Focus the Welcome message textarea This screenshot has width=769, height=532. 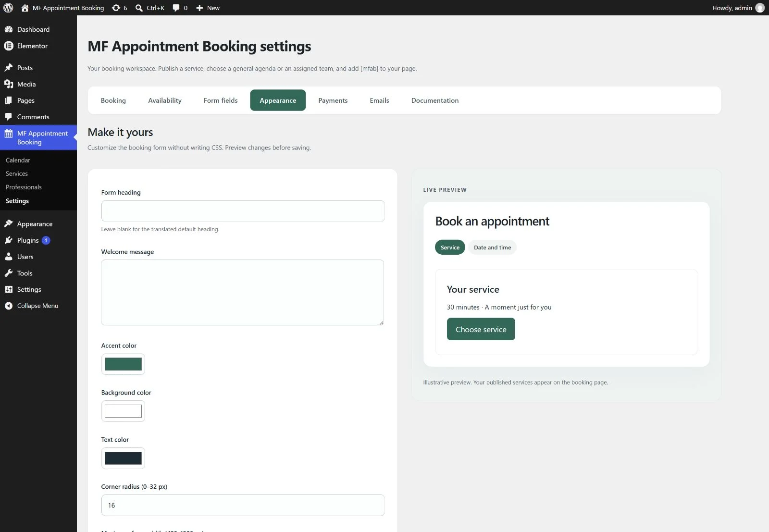tap(243, 293)
